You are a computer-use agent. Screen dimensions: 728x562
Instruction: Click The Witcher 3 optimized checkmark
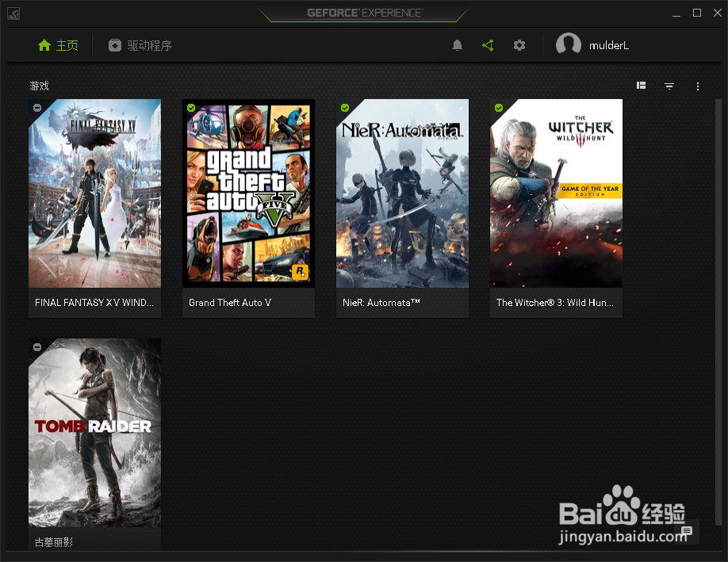(x=499, y=108)
